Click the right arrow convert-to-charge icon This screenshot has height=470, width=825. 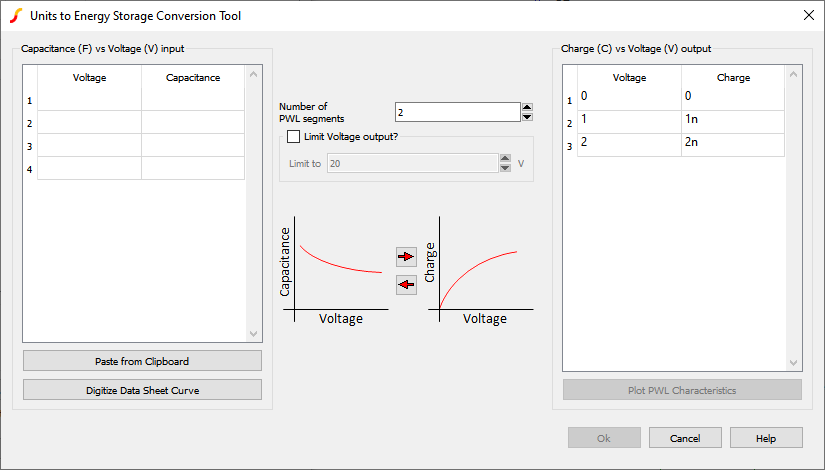[x=406, y=257]
